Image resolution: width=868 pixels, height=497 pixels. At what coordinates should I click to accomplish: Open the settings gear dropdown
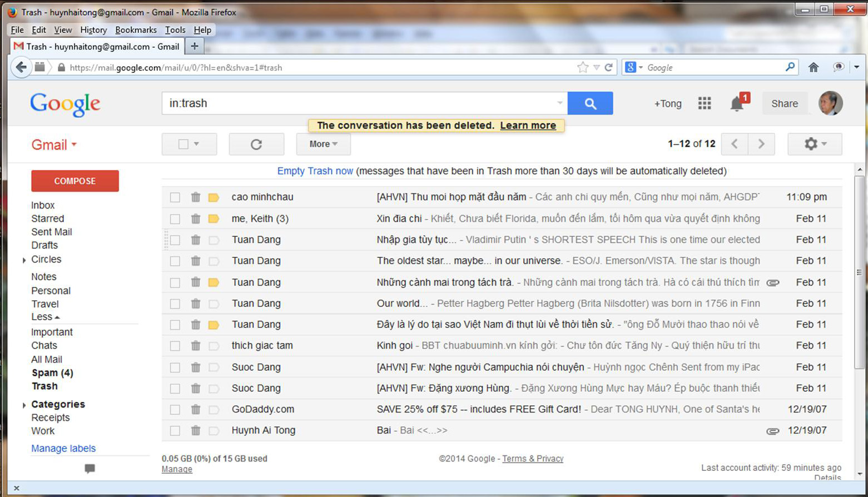[x=815, y=144]
